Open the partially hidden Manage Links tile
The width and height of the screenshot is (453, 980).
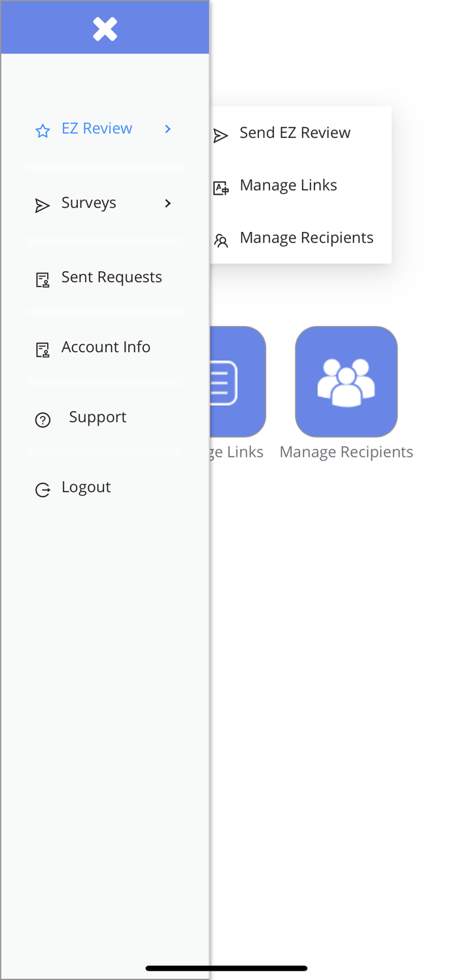point(237,382)
